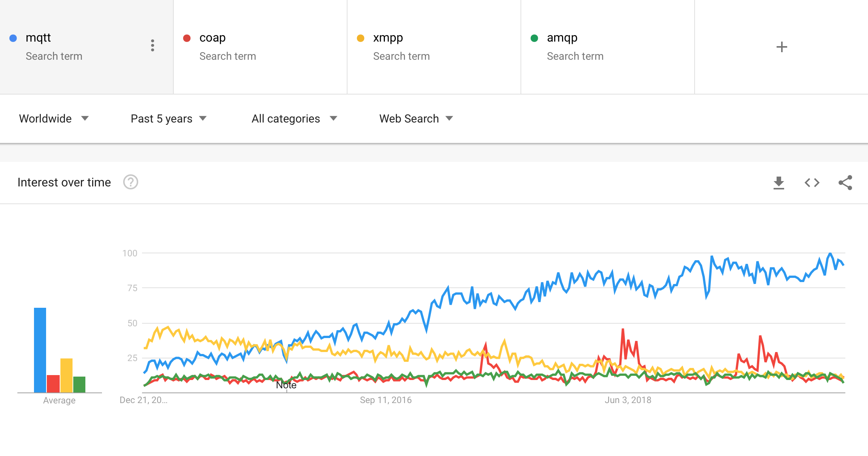Share the interest over time chart
Image resolution: width=868 pixels, height=456 pixels.
[x=845, y=183]
